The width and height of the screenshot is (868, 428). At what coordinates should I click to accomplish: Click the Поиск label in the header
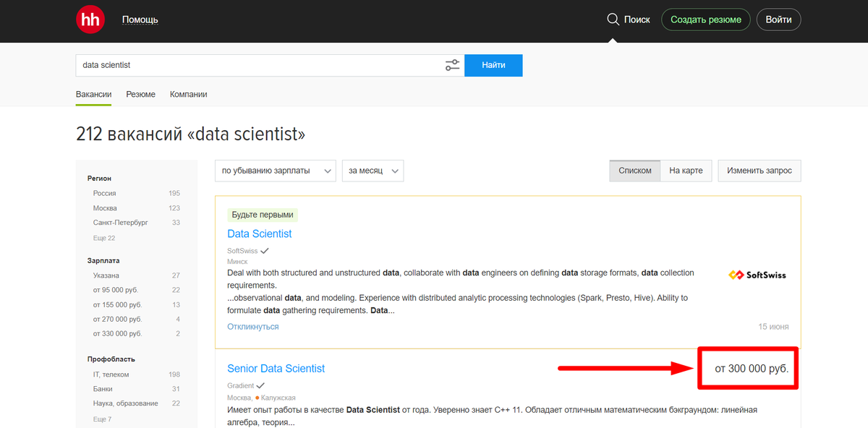[x=637, y=20]
